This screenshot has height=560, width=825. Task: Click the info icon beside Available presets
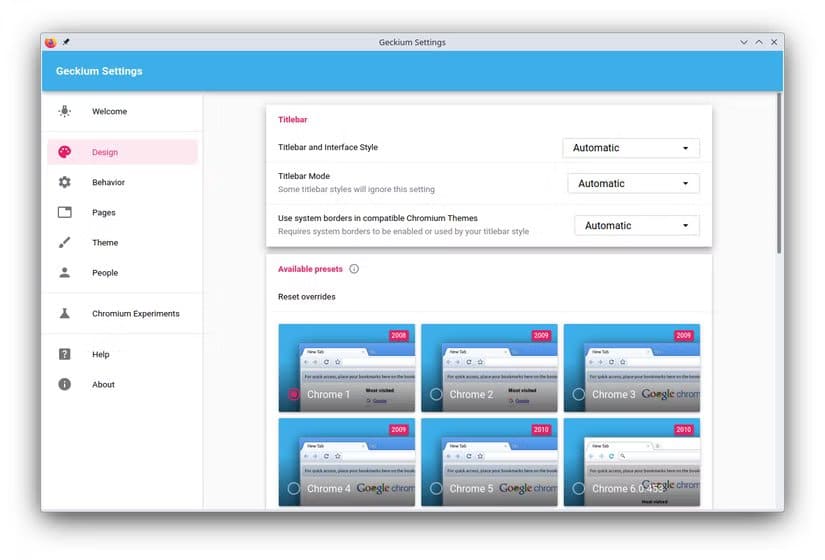click(x=354, y=269)
